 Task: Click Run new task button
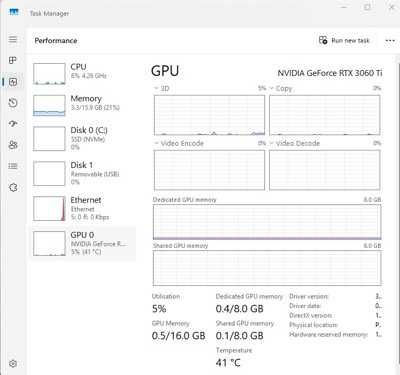[344, 41]
